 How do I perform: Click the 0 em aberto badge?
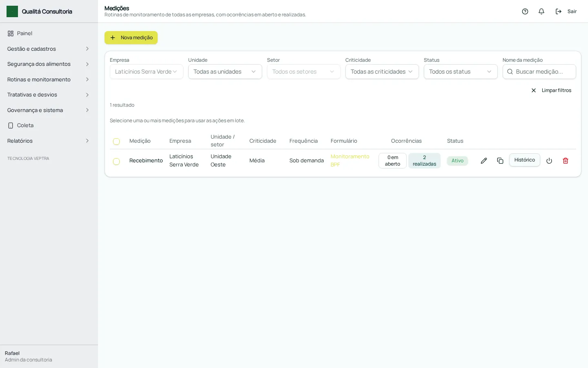[x=392, y=161]
